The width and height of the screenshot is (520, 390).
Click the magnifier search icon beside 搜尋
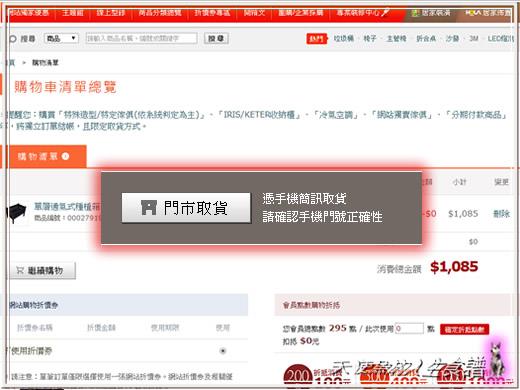[13, 39]
